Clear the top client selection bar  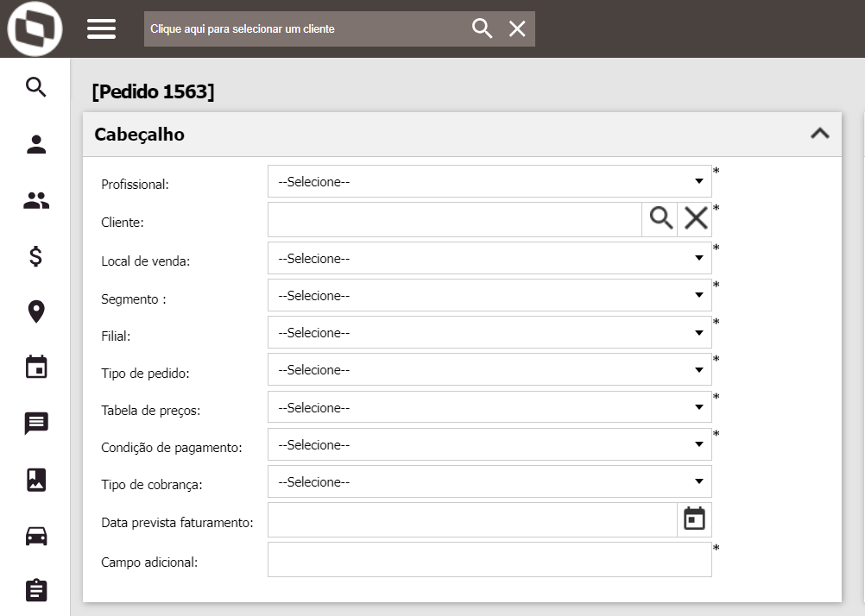click(x=517, y=28)
